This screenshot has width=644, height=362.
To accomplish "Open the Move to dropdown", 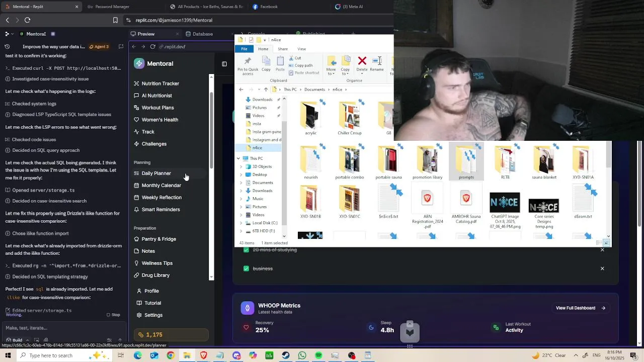I will coord(331,66).
